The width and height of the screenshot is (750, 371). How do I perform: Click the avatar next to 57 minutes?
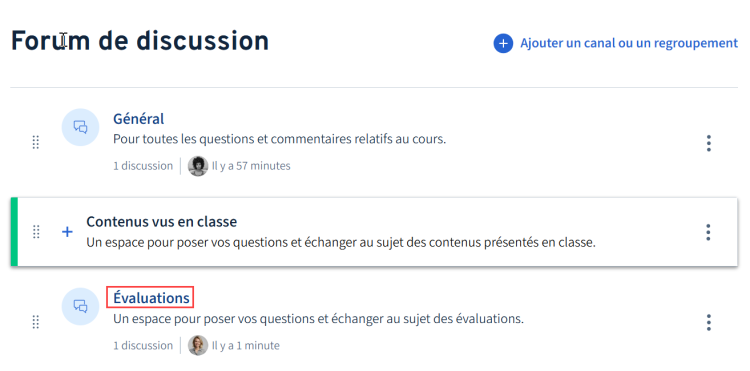click(198, 166)
